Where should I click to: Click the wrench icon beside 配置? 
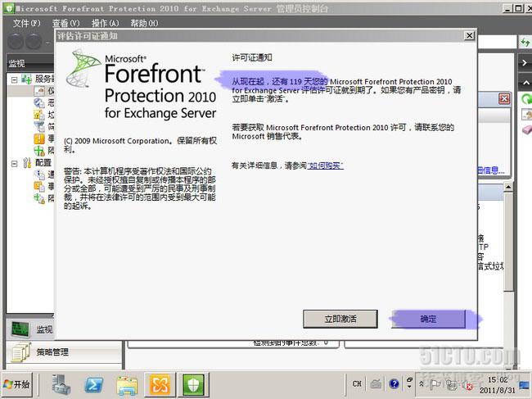click(27, 163)
